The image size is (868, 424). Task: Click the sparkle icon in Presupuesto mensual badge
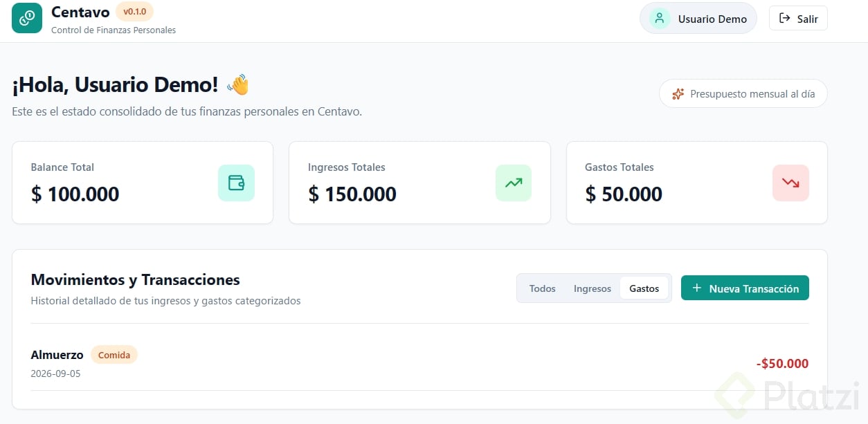click(x=678, y=93)
